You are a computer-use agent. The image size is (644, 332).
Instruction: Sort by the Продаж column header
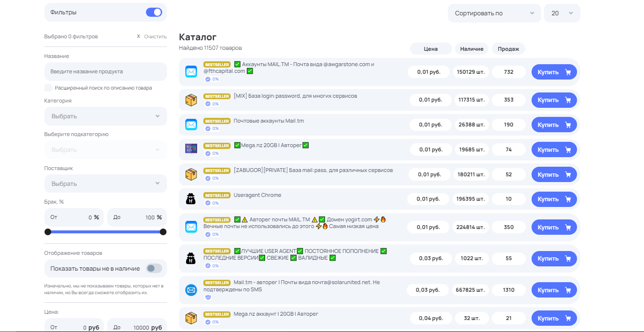[x=509, y=49]
